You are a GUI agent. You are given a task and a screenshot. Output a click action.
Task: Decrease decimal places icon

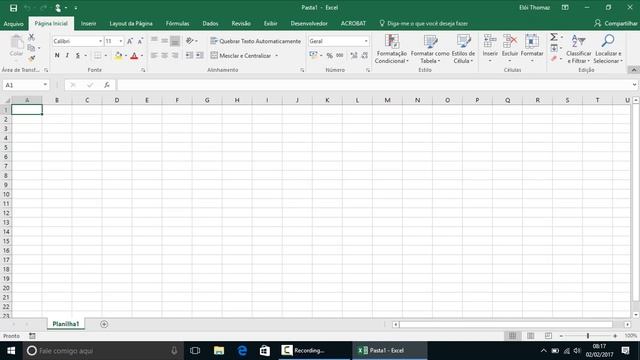coord(364,56)
